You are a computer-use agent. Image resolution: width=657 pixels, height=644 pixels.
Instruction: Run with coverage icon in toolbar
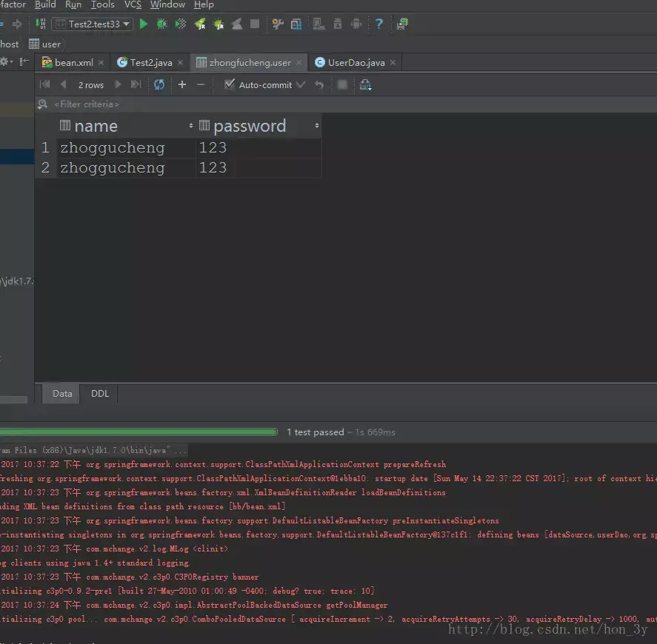181,24
